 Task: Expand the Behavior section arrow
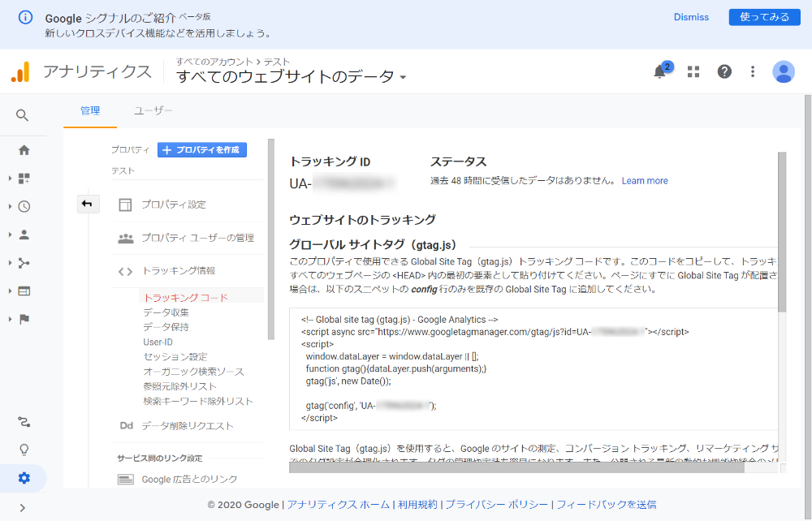[10, 291]
